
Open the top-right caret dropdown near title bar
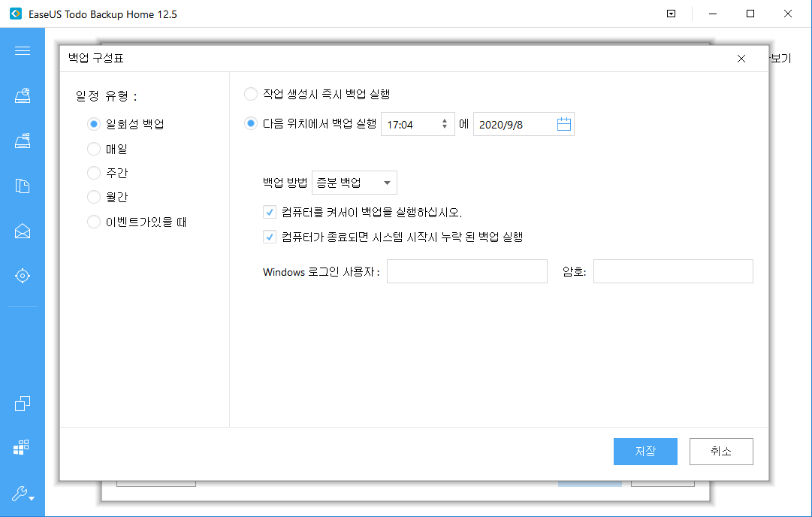(x=671, y=14)
